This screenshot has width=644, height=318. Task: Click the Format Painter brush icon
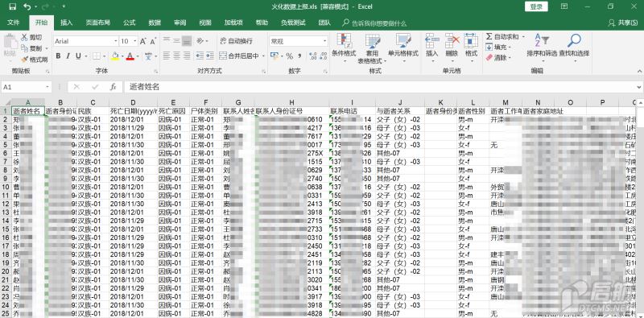[24, 60]
